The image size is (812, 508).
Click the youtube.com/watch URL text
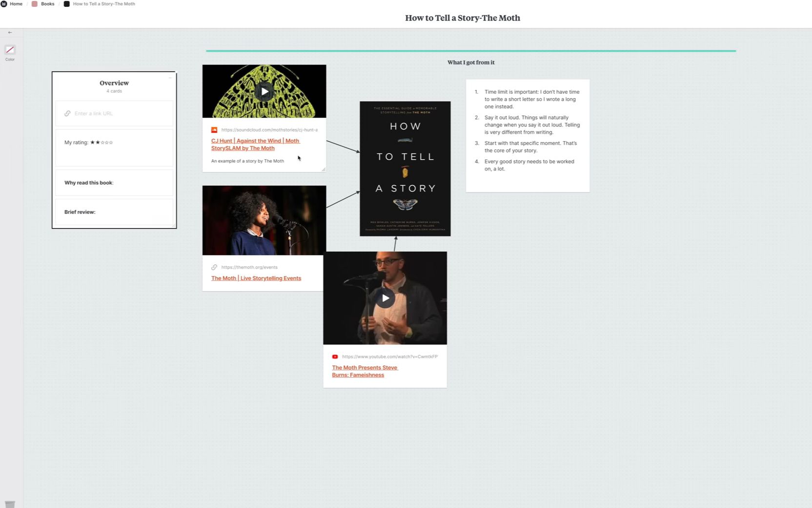[390, 357]
